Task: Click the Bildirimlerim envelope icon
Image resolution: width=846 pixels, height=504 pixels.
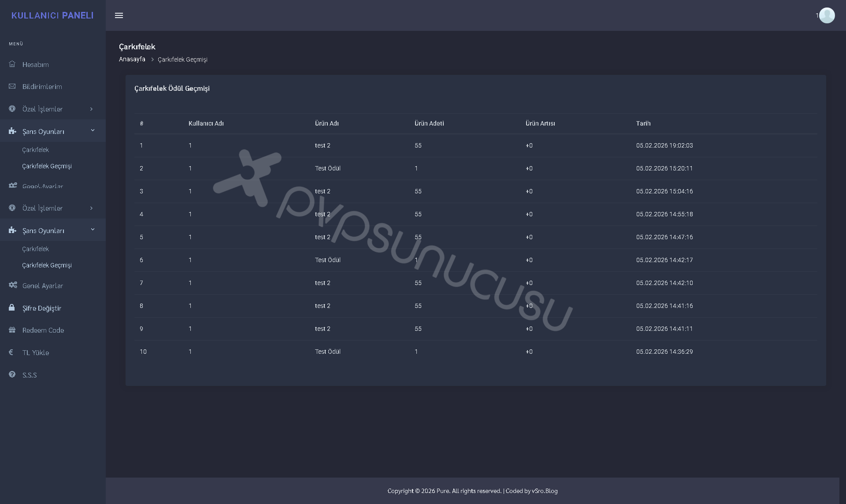Action: tap(12, 86)
